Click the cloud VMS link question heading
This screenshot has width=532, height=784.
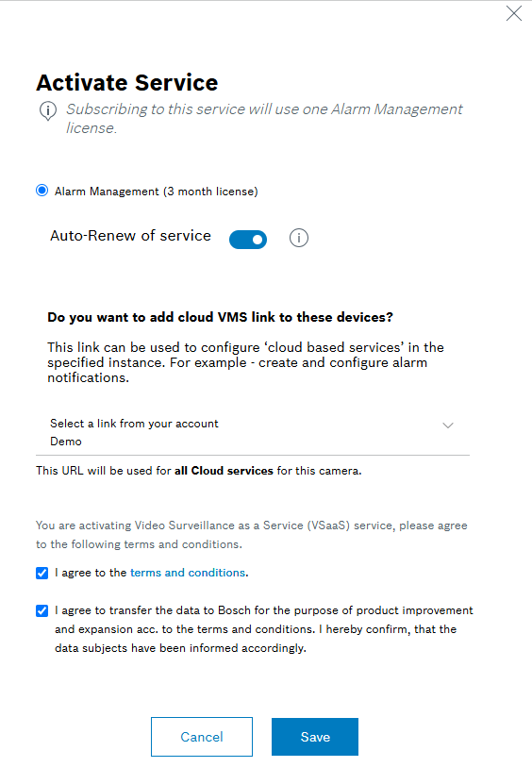[220, 318]
